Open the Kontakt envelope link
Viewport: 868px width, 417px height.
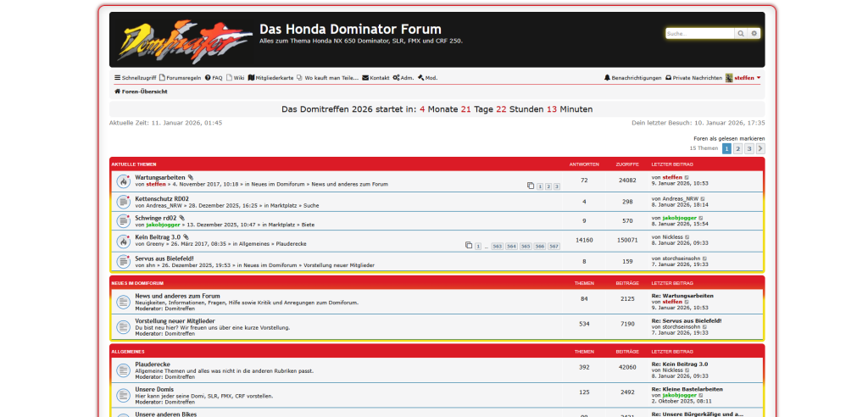click(x=376, y=78)
